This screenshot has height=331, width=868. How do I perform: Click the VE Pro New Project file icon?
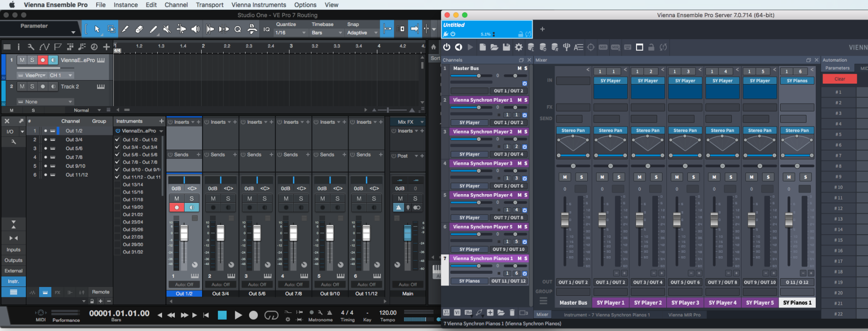(482, 47)
